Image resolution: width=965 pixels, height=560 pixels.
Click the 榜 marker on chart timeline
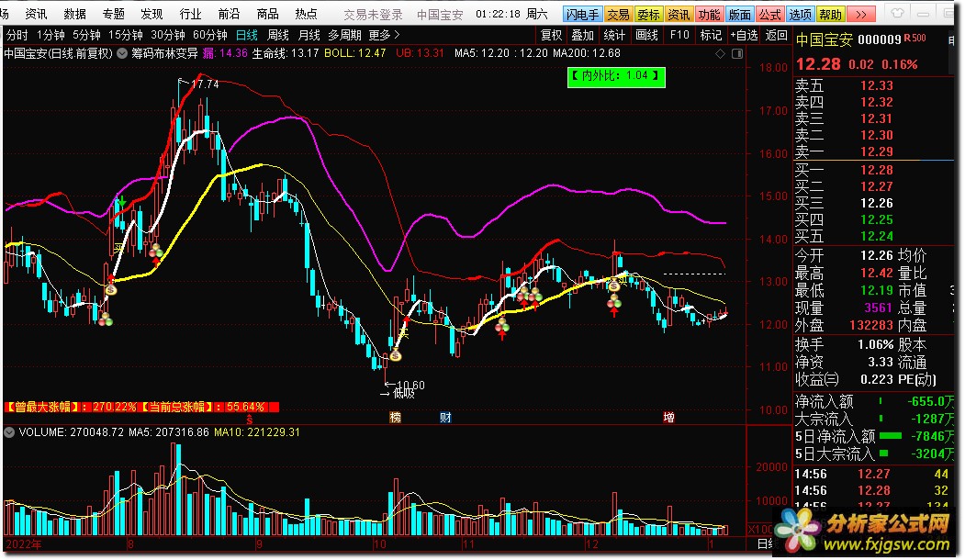pyautogui.click(x=395, y=418)
